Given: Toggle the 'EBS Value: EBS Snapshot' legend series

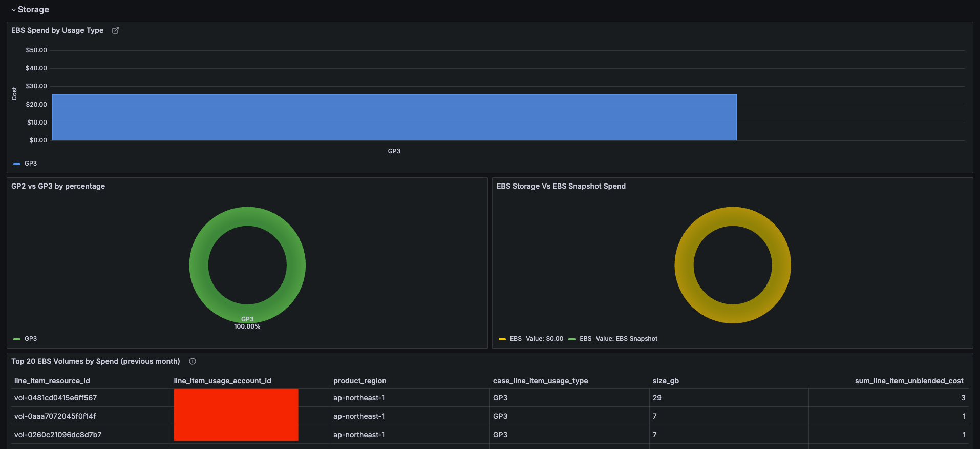Looking at the screenshot, I should (x=618, y=339).
